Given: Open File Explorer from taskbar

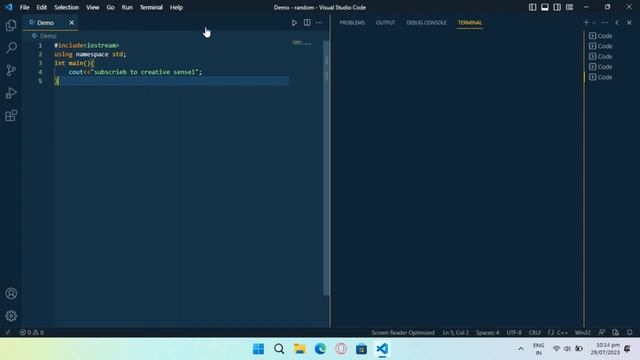Looking at the screenshot, I should 300,349.
